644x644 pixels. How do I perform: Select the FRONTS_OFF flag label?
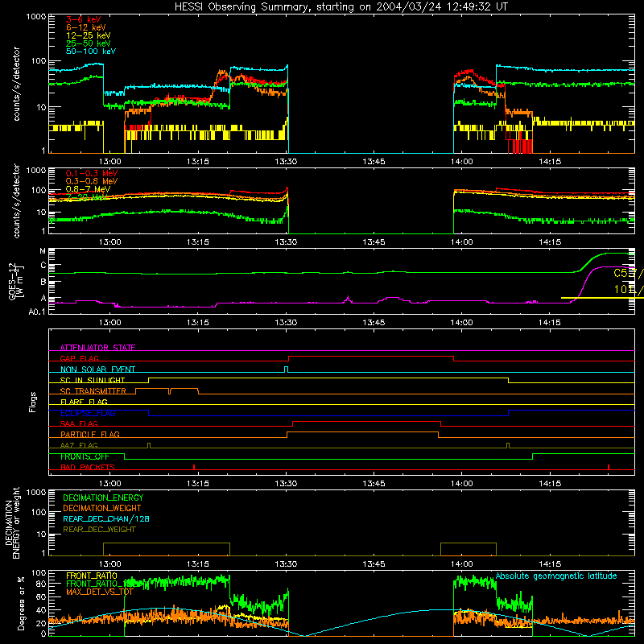(85, 456)
